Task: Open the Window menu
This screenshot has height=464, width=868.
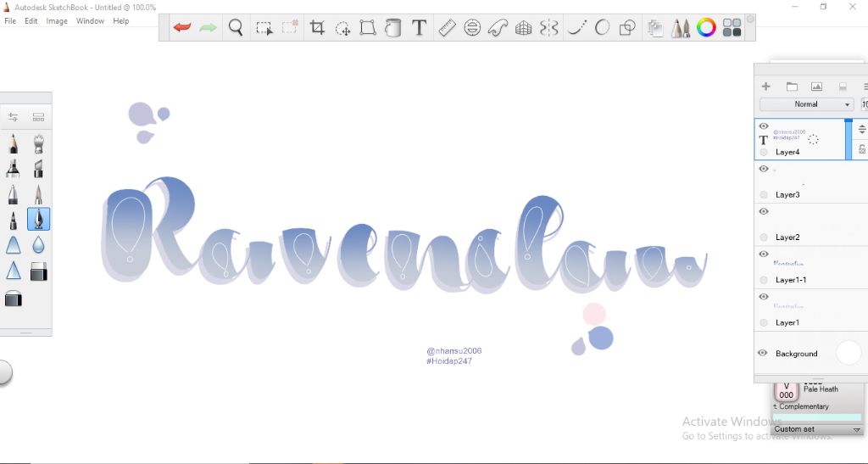Action: 90,21
